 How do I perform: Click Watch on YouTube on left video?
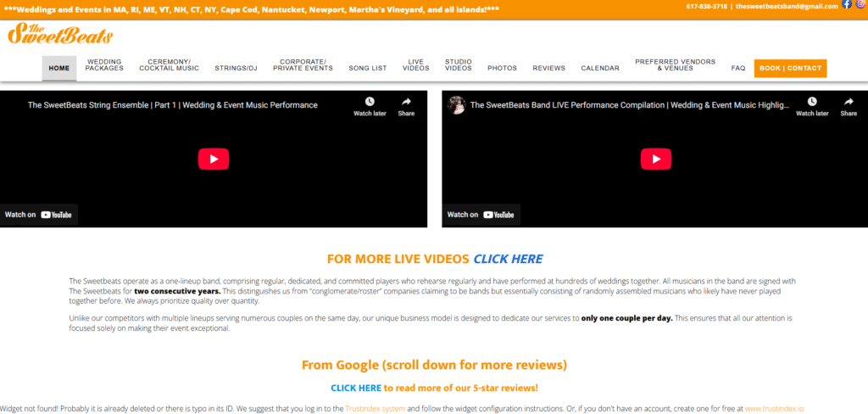tap(39, 215)
